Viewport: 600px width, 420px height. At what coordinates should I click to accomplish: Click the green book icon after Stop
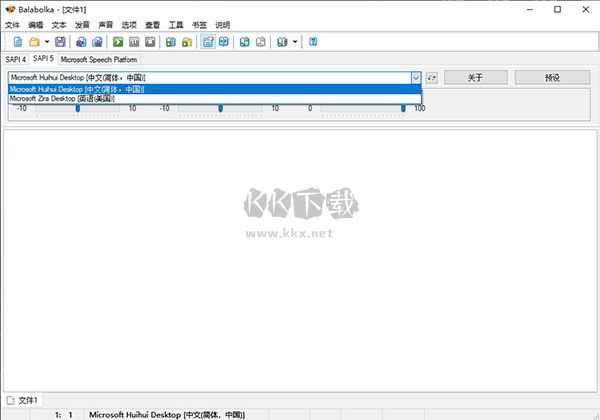tap(171, 42)
